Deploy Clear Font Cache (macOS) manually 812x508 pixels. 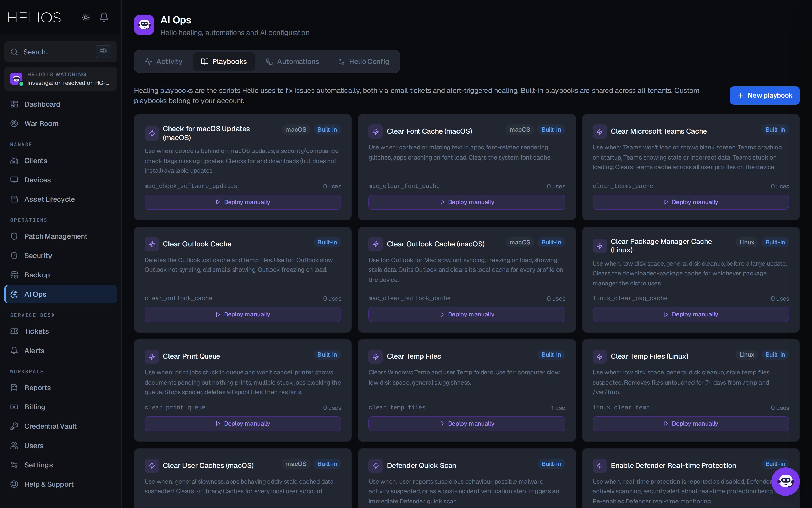pos(466,202)
